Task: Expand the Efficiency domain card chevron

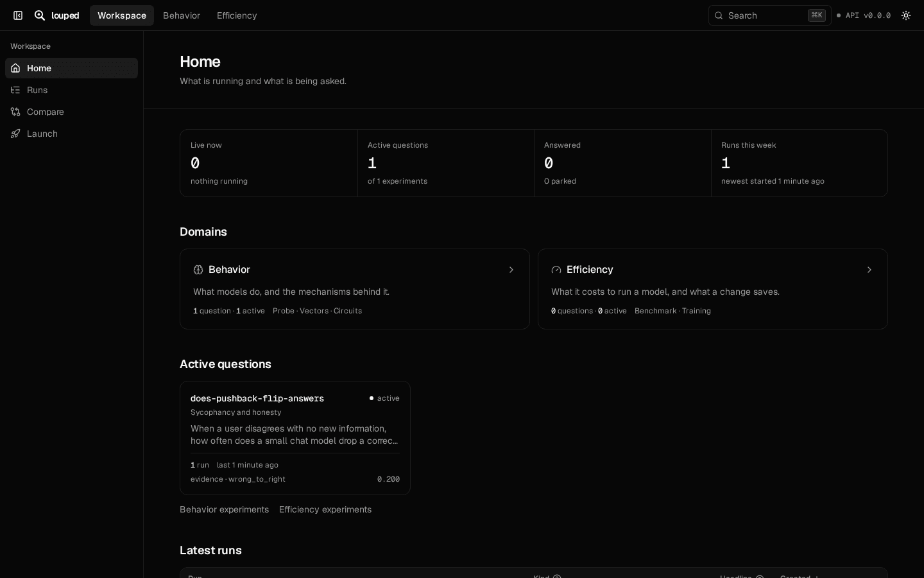Action: point(869,270)
